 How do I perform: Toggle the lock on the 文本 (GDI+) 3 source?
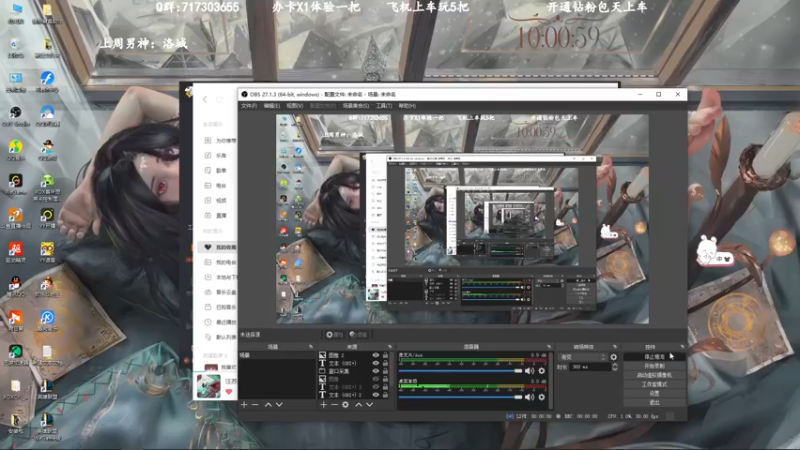(x=386, y=387)
